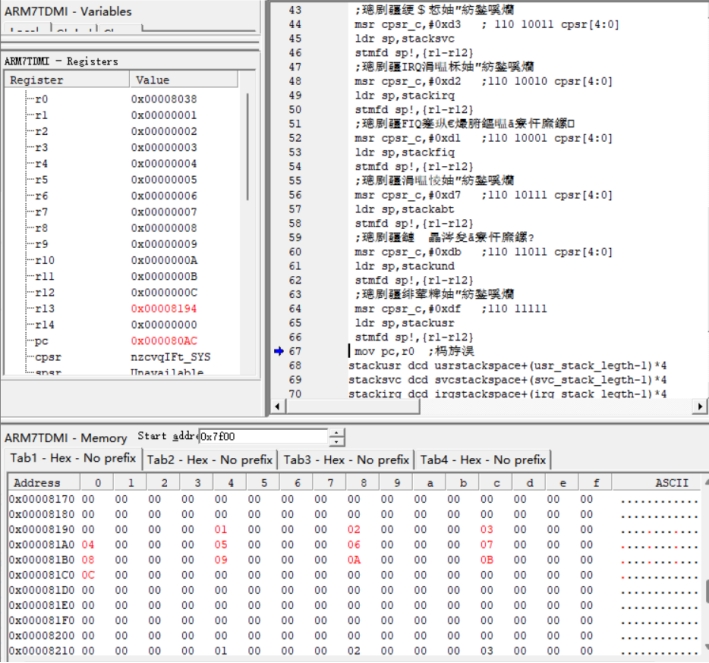
Task: Click code line 53 ldr sp,stackfiq
Action: [x=405, y=152]
